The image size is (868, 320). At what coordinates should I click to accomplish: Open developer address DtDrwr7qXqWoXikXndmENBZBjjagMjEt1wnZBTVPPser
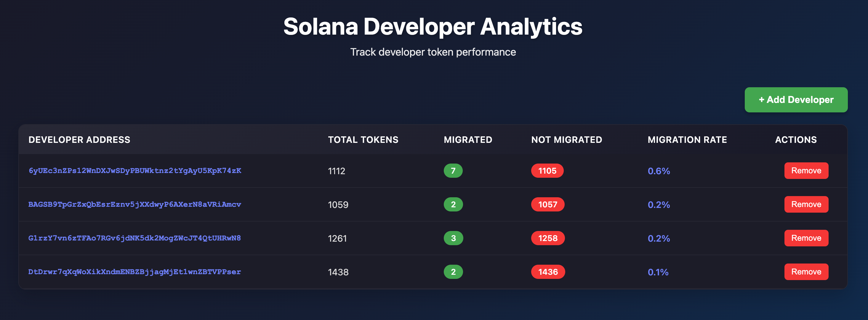tap(134, 272)
